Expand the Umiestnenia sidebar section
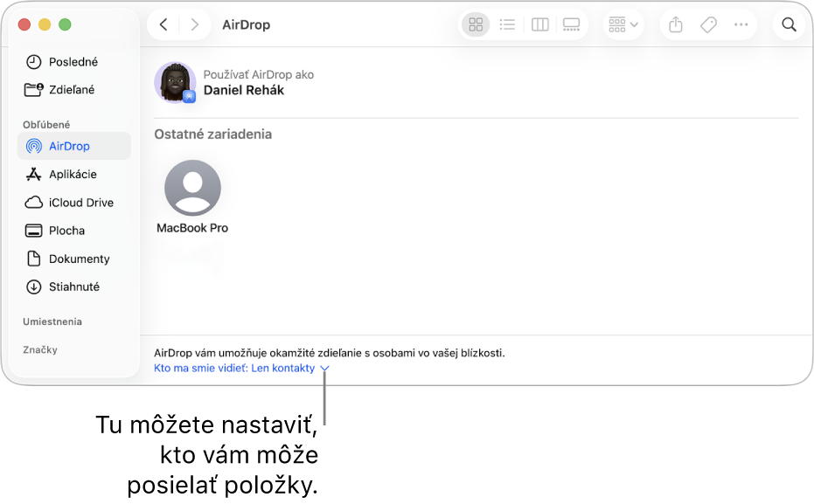 click(x=52, y=321)
